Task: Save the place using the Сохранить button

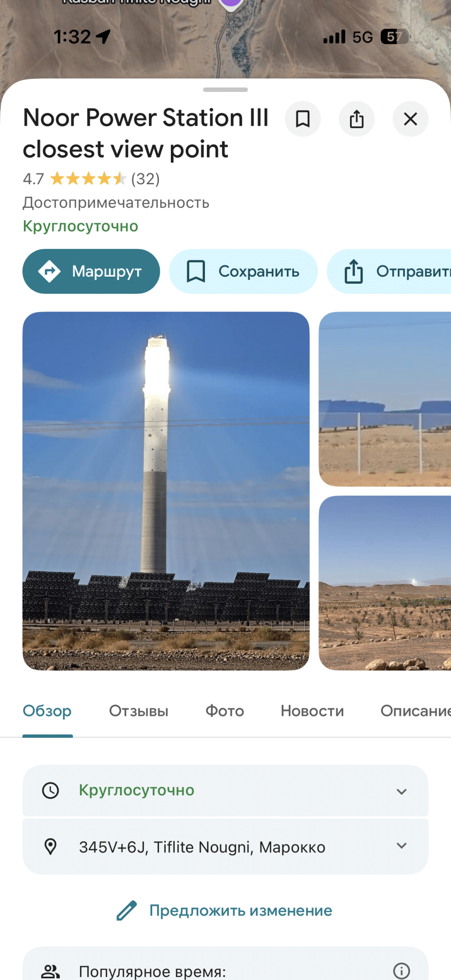Action: pos(243,271)
